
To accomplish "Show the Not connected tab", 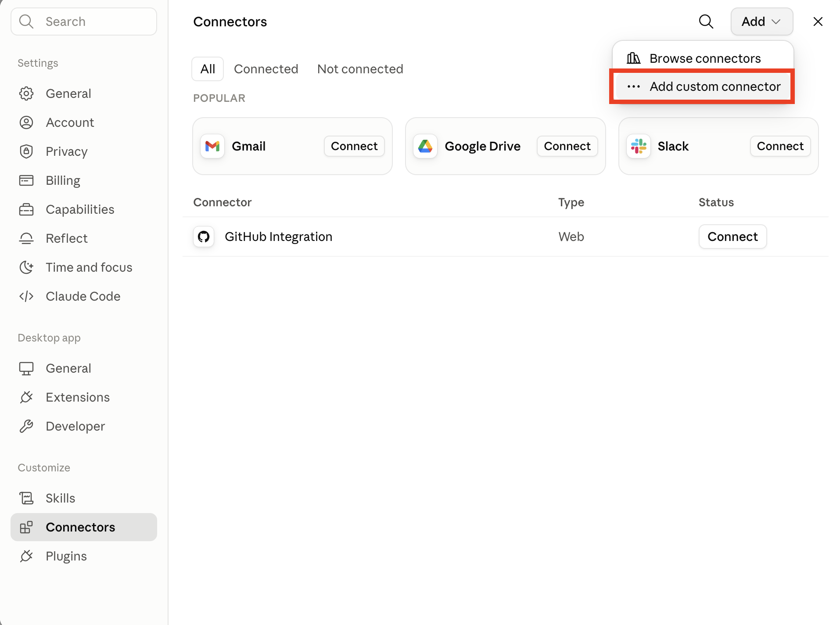I will click(x=360, y=69).
